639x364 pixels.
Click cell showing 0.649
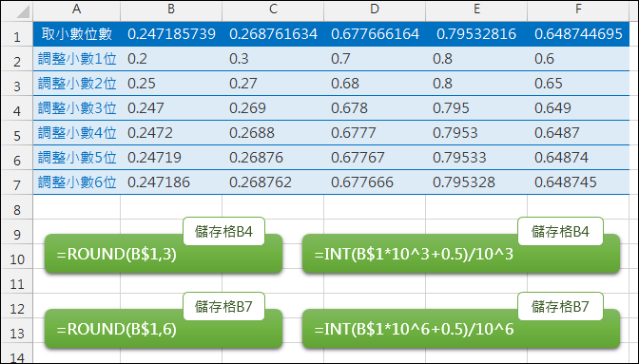pyautogui.click(x=578, y=108)
